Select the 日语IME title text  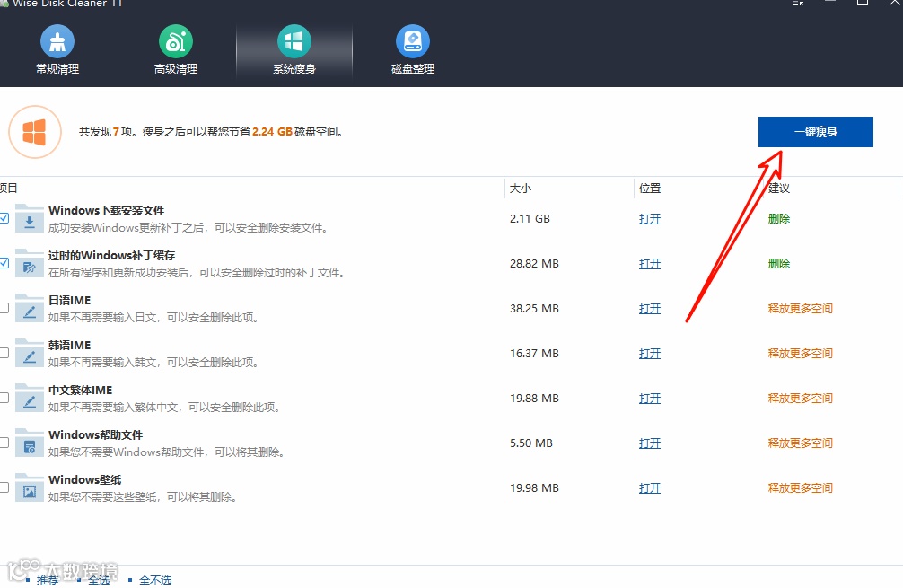point(70,301)
